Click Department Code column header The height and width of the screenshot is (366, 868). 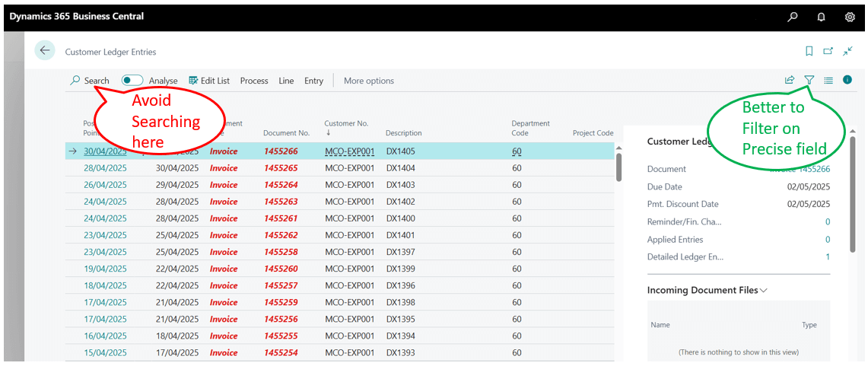point(530,128)
